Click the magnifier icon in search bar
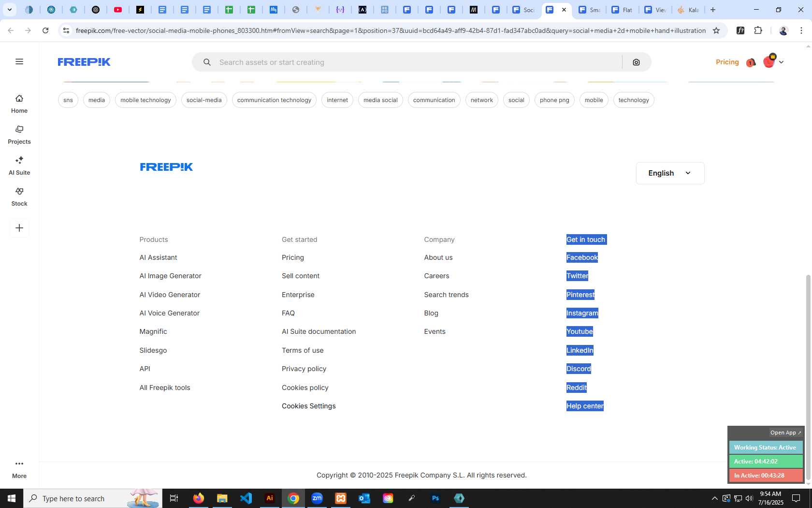Viewport: 812px width, 508px height. tap(207, 62)
